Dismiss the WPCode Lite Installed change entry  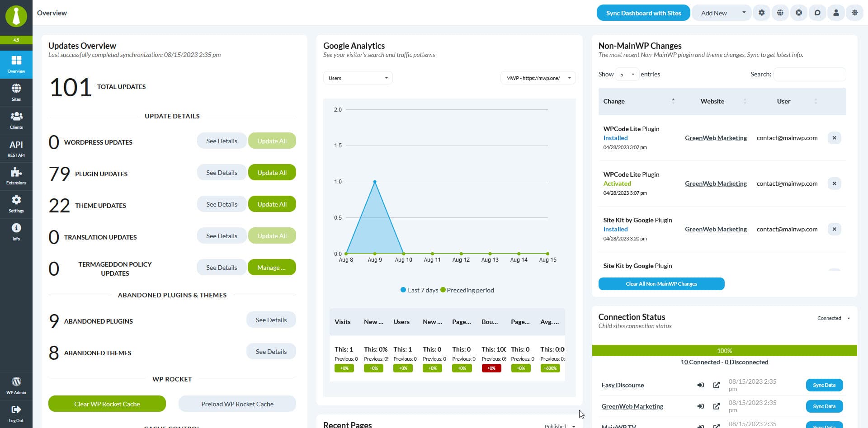click(834, 138)
